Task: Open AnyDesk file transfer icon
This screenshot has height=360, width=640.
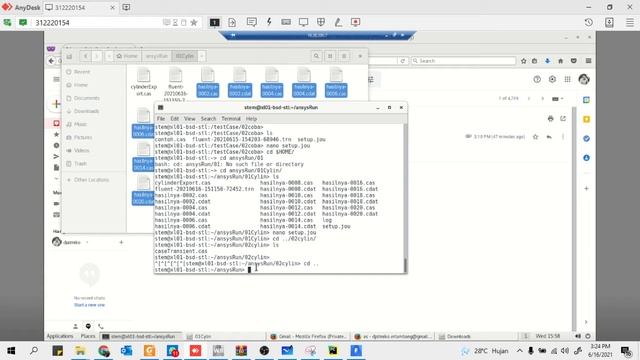Action: 232,22
